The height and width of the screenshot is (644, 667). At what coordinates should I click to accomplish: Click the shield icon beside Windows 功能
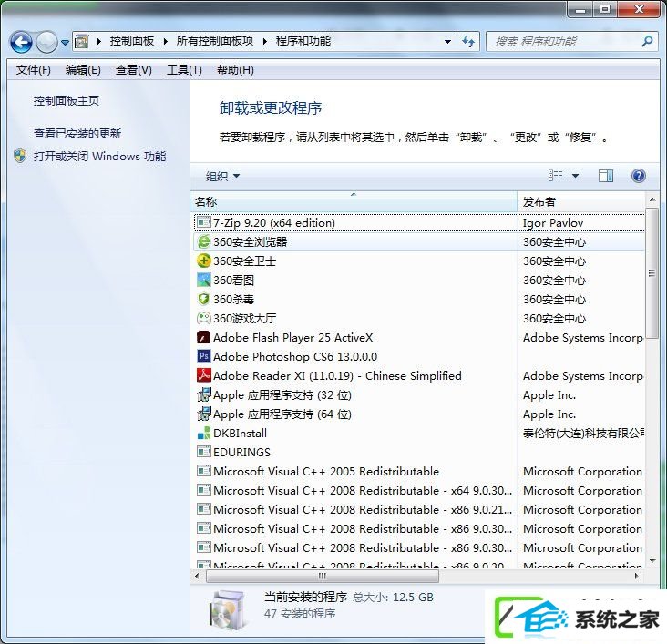click(20, 156)
